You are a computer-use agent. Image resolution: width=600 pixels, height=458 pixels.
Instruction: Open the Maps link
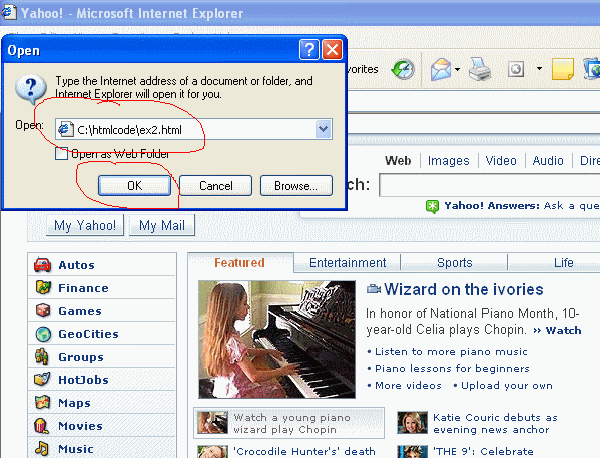75,403
